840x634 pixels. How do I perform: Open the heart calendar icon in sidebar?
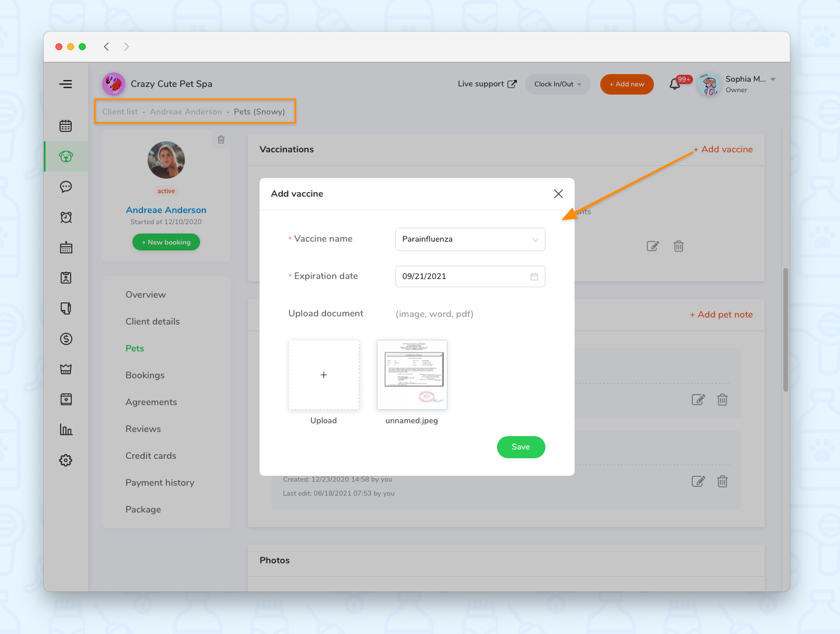[66, 399]
